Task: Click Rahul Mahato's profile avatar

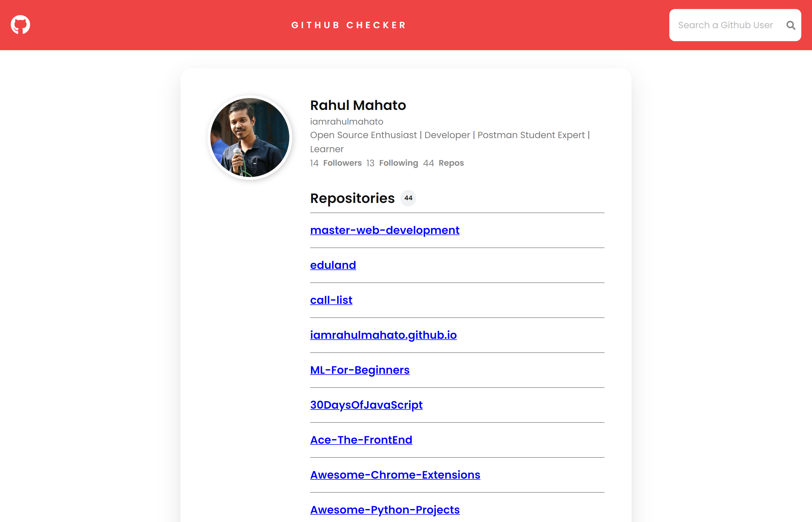Action: click(250, 137)
